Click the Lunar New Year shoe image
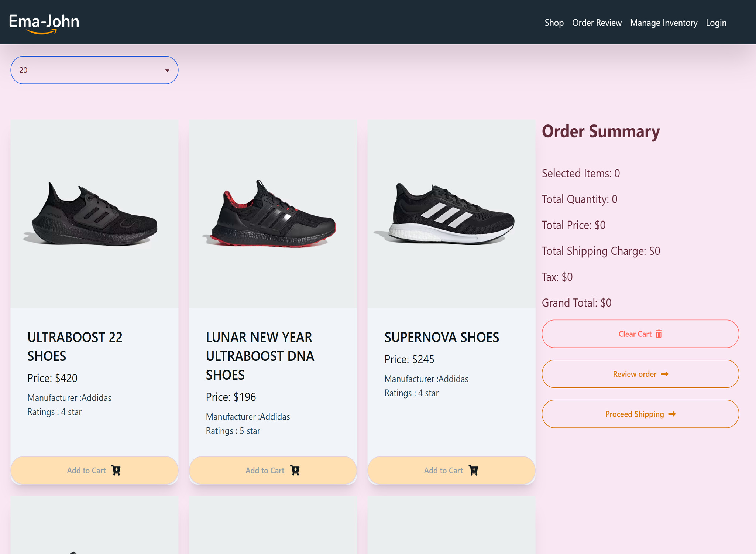Image resolution: width=756 pixels, height=554 pixels. (273, 214)
